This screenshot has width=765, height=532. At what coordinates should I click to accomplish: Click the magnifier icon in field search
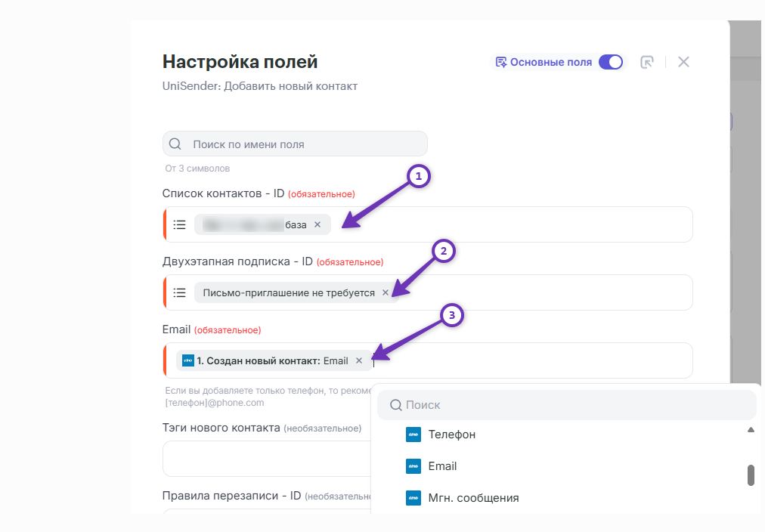[175, 144]
